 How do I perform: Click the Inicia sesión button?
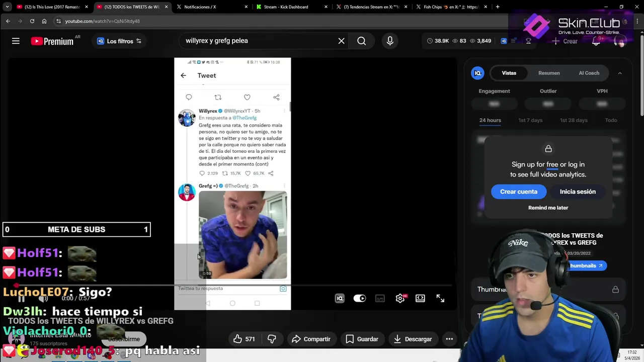[578, 192]
